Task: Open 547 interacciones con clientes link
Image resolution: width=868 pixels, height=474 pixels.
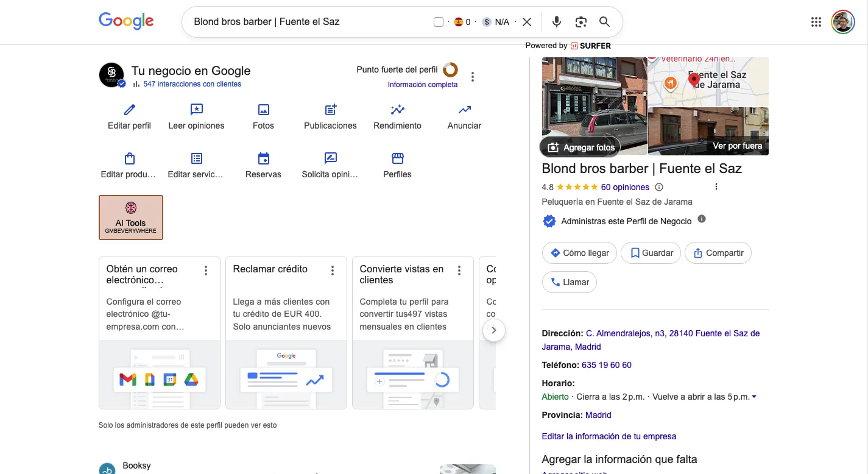Action: (x=192, y=84)
